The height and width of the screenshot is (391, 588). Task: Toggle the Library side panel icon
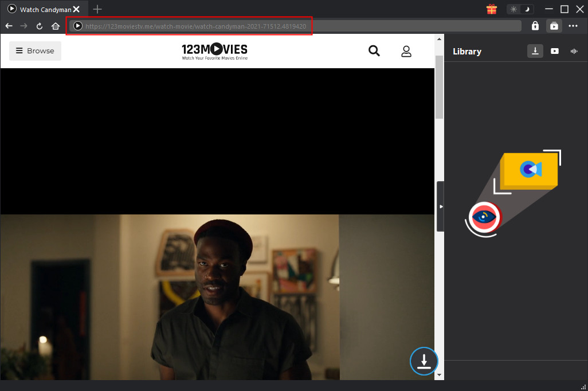[554, 26]
